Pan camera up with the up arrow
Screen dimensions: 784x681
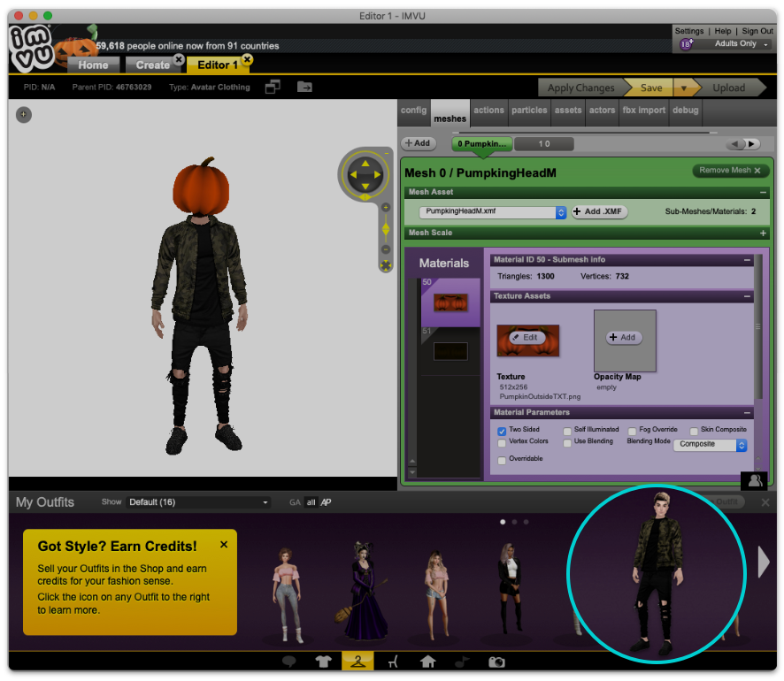point(365,164)
